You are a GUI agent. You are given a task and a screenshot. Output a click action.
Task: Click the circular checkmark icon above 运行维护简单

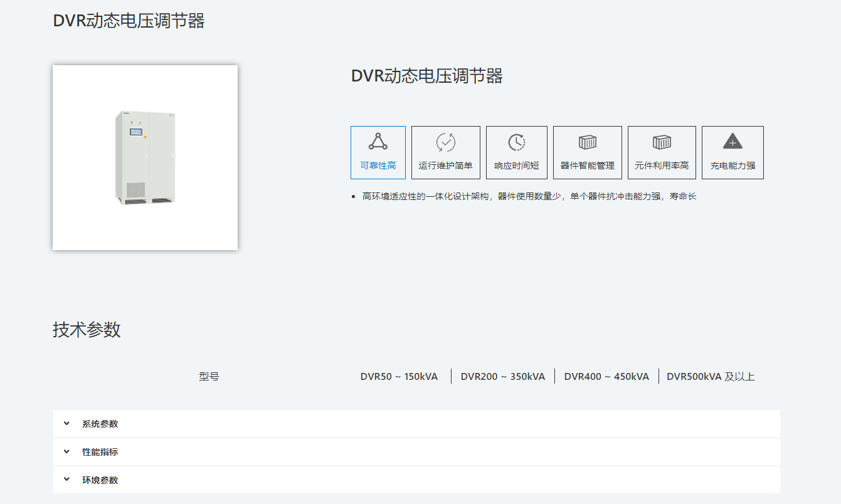point(445,142)
